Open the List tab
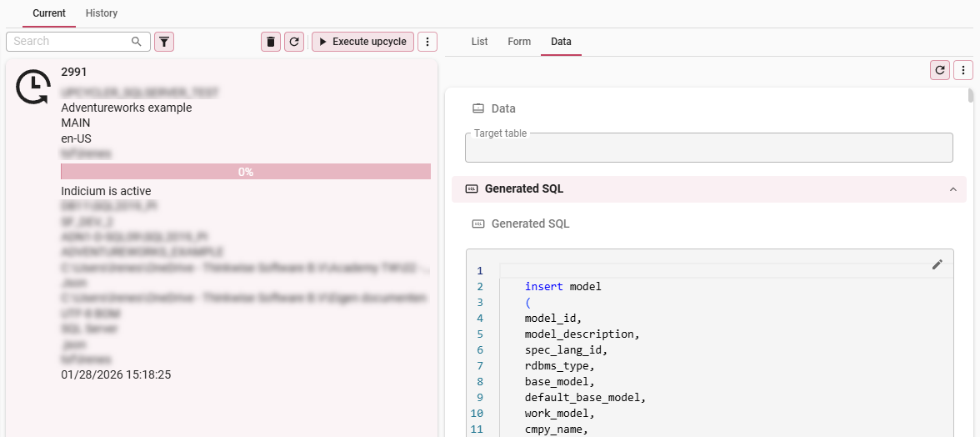 click(479, 42)
